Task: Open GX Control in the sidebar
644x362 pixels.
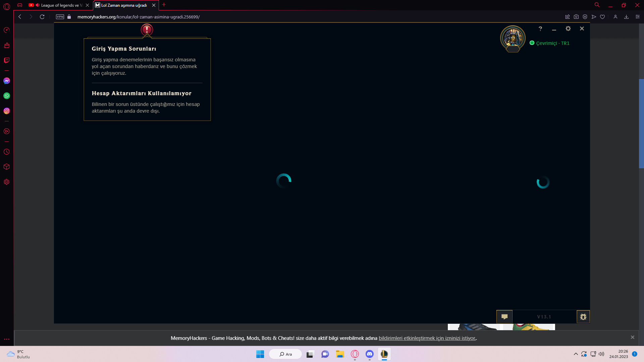Action: [7, 30]
